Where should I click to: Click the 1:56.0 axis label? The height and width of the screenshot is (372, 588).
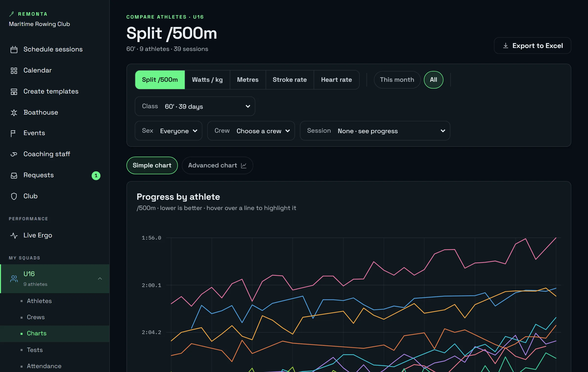coord(151,238)
